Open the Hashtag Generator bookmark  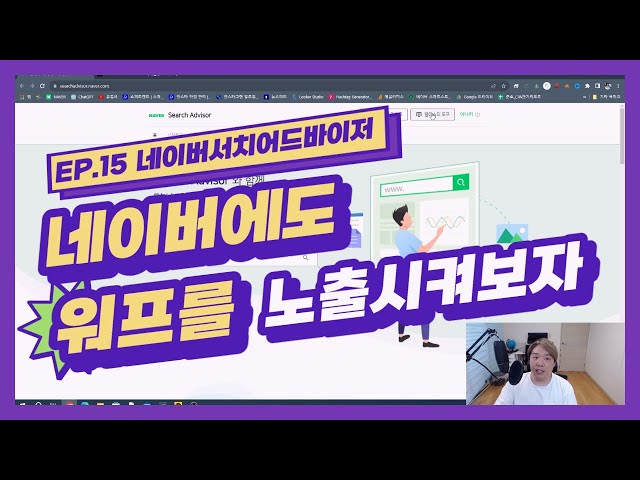coord(350,97)
